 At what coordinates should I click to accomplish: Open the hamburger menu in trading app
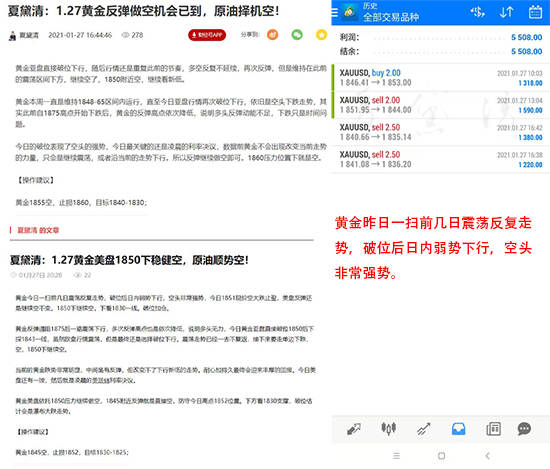335,13
